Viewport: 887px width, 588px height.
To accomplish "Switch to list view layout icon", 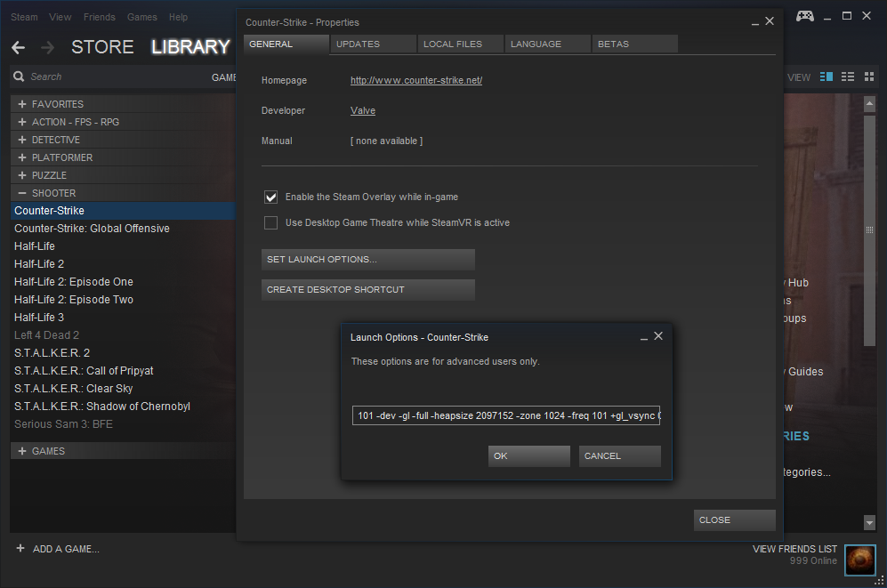I will (x=847, y=77).
